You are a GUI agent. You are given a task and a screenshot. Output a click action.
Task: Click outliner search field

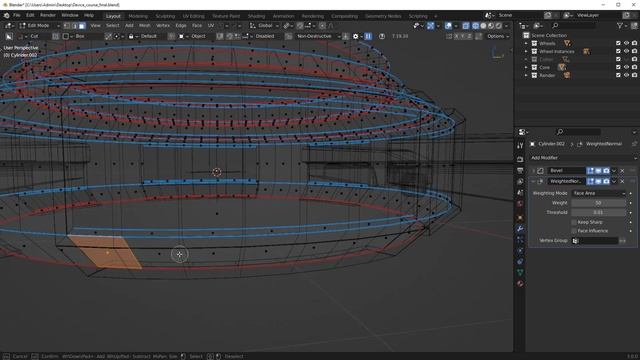pyautogui.click(x=573, y=26)
